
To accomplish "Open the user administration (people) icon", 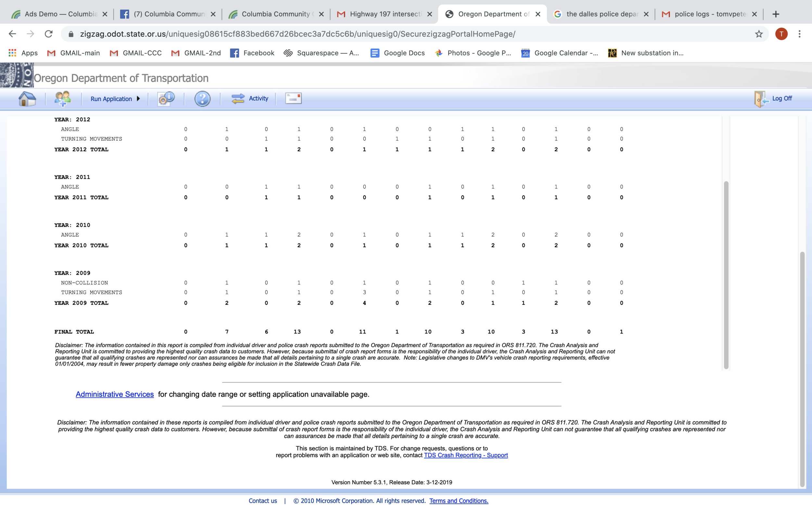I will (x=63, y=98).
